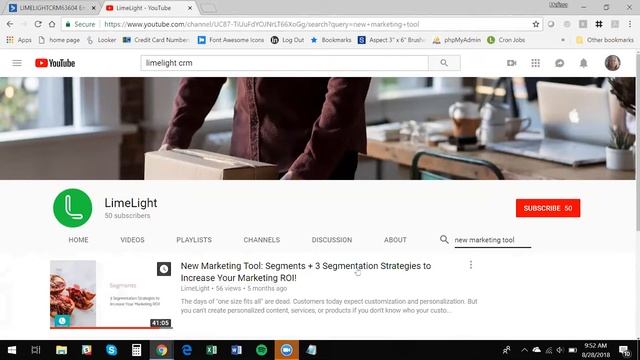
Task: Open the Chrome three-dot menu
Action: click(x=630, y=24)
